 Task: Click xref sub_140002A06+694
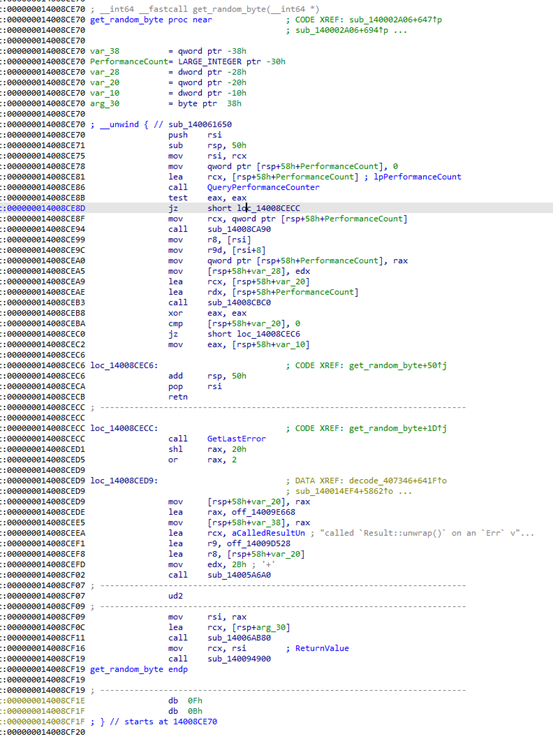pos(342,30)
